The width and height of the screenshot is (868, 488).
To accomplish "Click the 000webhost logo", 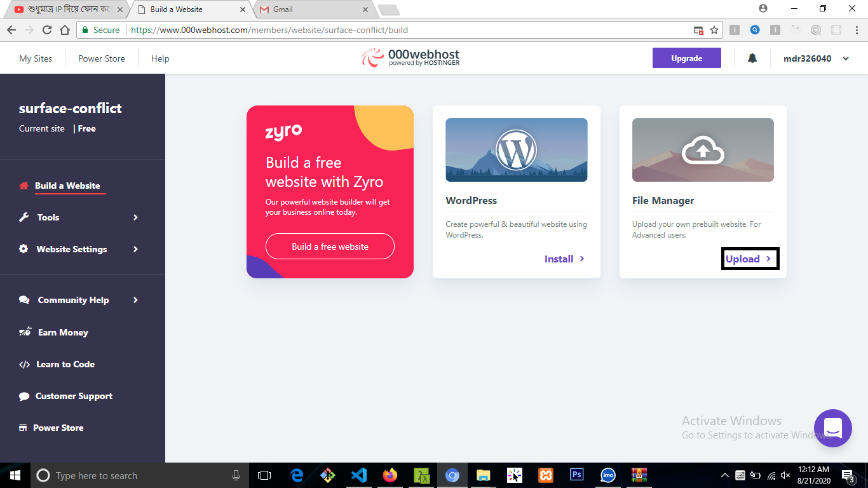I will tap(410, 58).
